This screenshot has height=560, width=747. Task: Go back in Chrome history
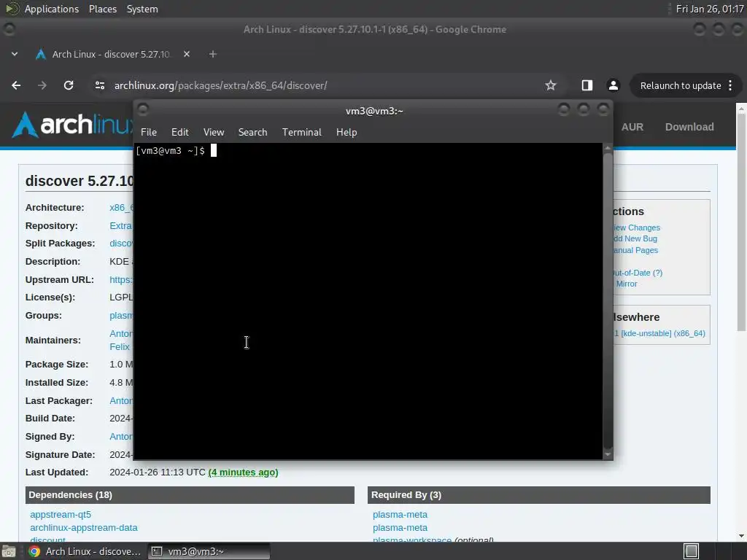[x=16, y=85]
